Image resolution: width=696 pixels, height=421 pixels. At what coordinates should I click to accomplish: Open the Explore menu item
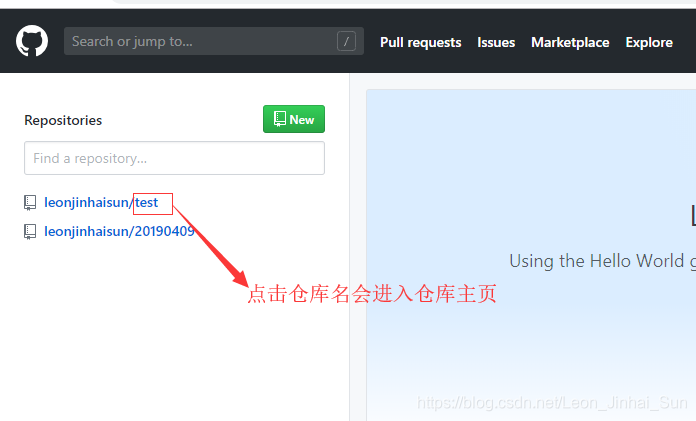point(649,42)
